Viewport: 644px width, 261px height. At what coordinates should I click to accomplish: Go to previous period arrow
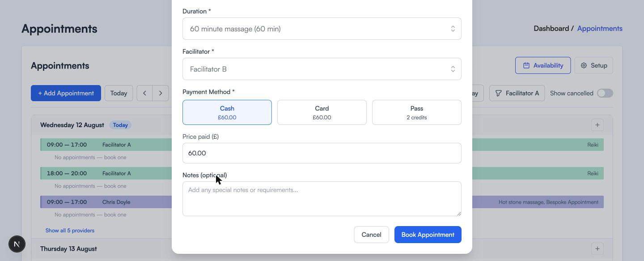[x=144, y=93]
